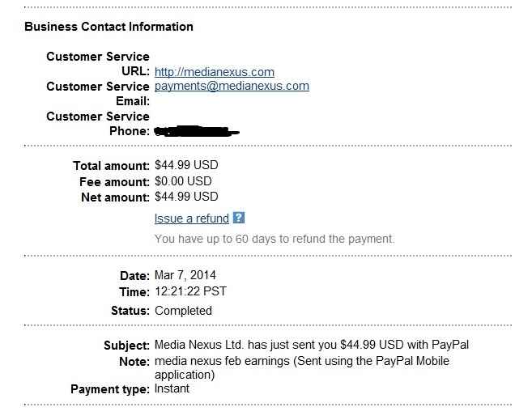532x420 pixels.
Task: Click the Issue a refund link
Action: pos(192,218)
